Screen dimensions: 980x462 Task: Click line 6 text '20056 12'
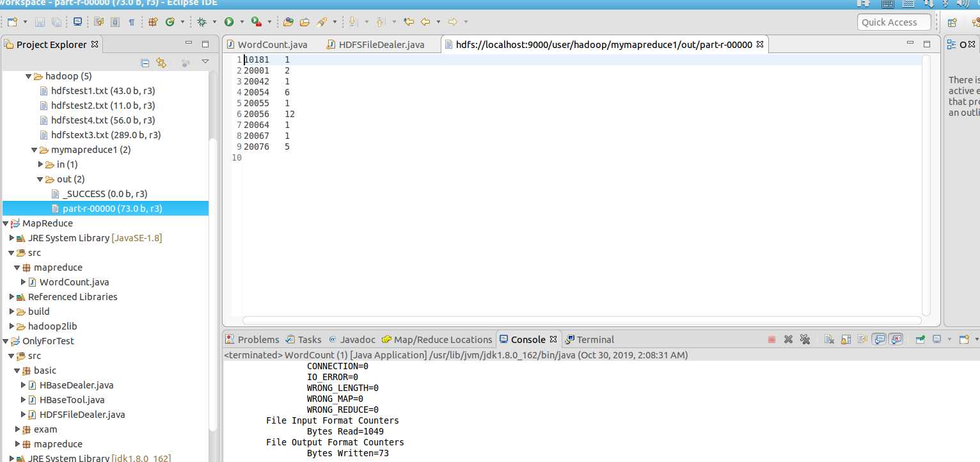tap(269, 114)
